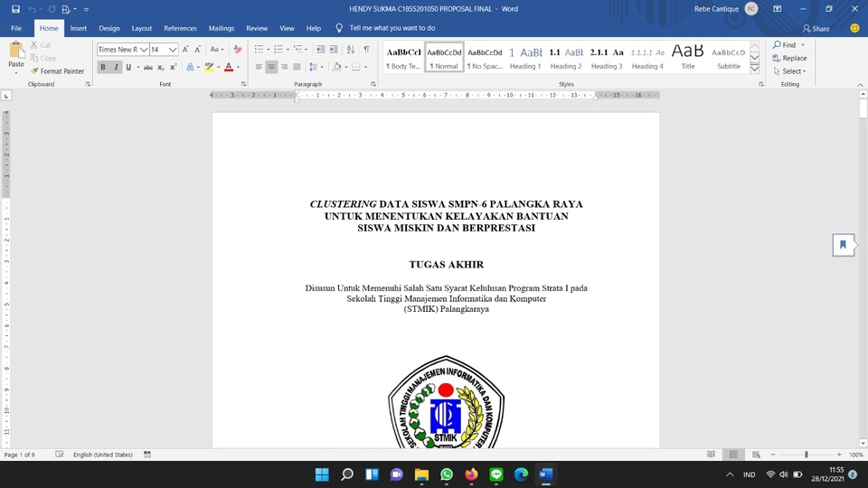Toggle Bold formatting

pos(103,67)
